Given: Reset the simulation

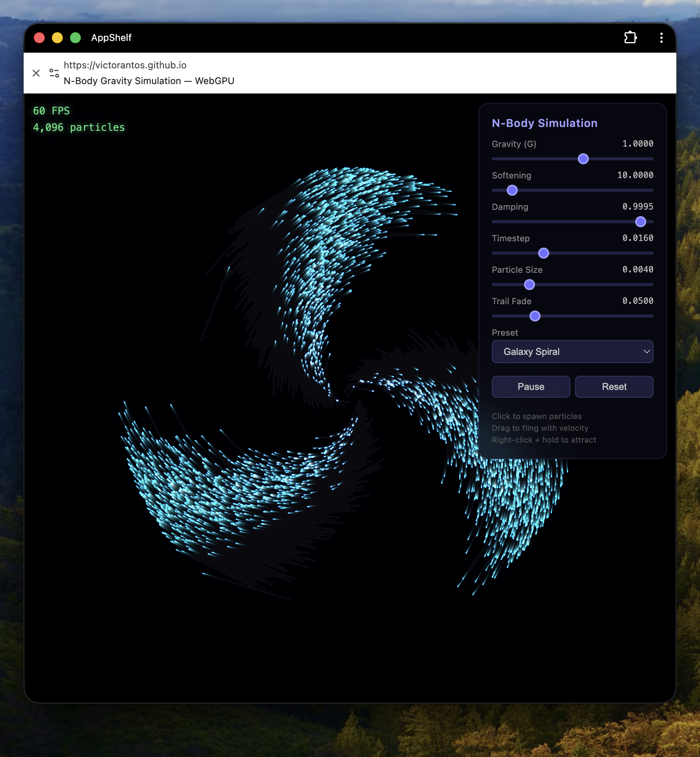Looking at the screenshot, I should [614, 387].
